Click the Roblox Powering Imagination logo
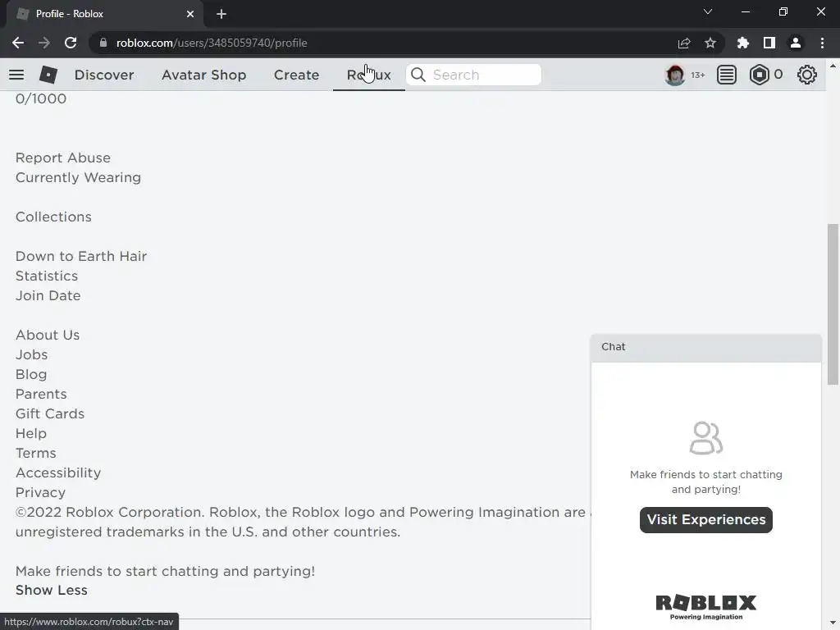The height and width of the screenshot is (630, 840). pos(706,607)
